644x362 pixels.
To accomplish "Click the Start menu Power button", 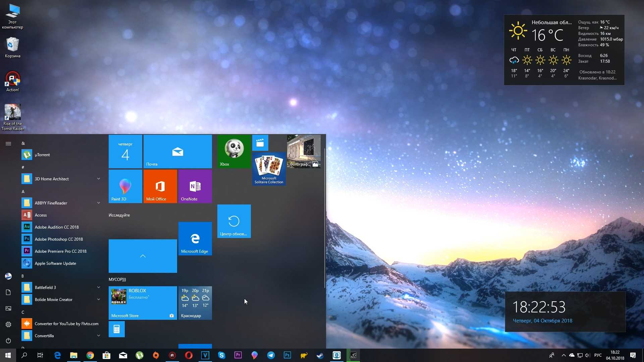I will pyautogui.click(x=8, y=341).
